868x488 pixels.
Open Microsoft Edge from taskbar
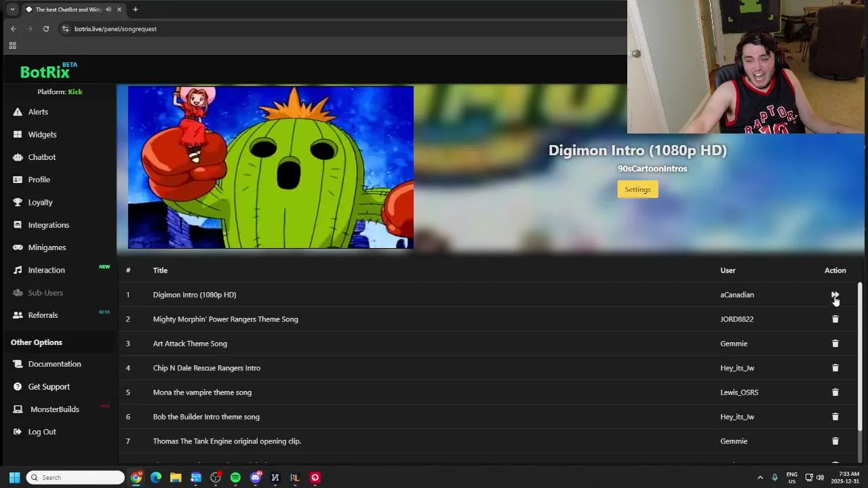(156, 477)
